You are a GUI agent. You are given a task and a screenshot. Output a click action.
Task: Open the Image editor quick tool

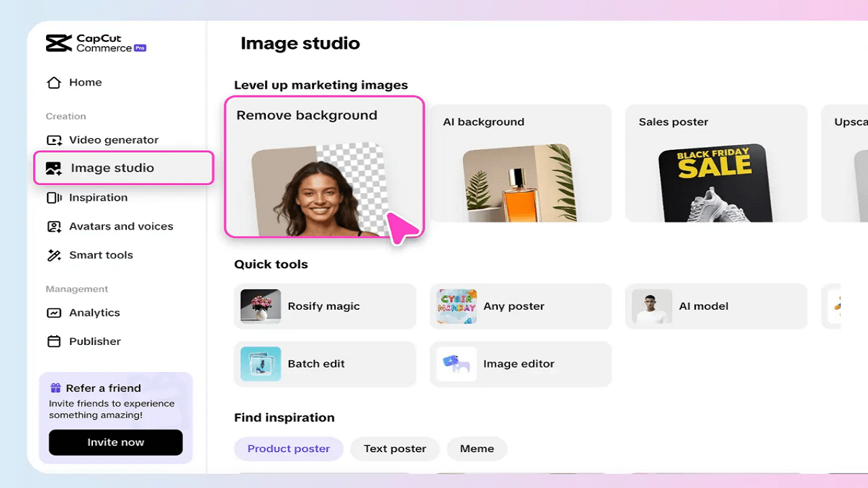coord(520,364)
